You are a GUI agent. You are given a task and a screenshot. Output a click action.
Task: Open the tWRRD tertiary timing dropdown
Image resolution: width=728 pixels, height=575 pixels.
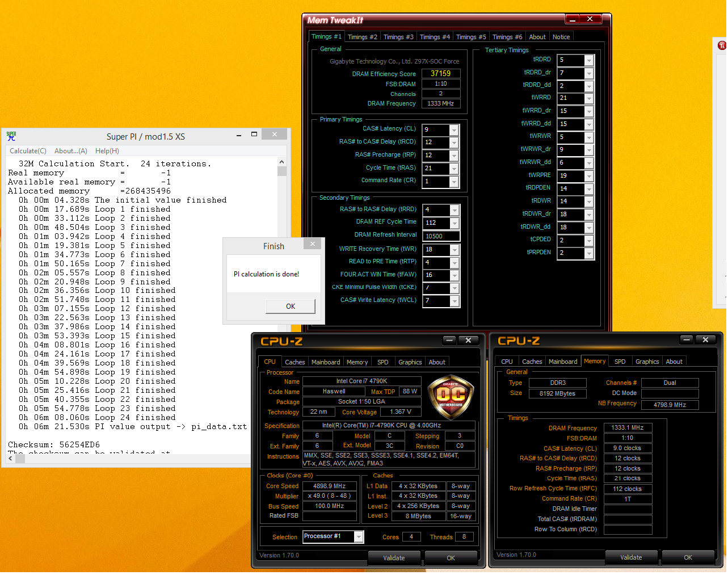(589, 99)
